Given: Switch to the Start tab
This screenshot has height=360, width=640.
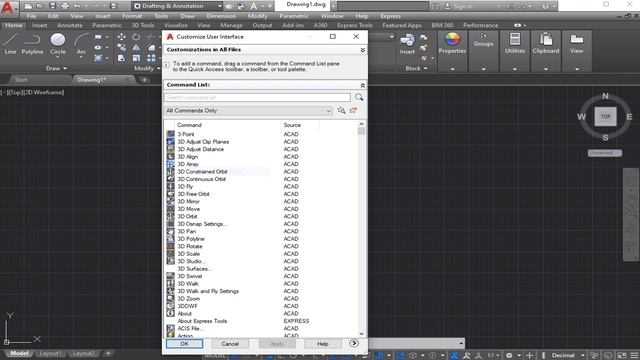Looking at the screenshot, I should coord(21,80).
